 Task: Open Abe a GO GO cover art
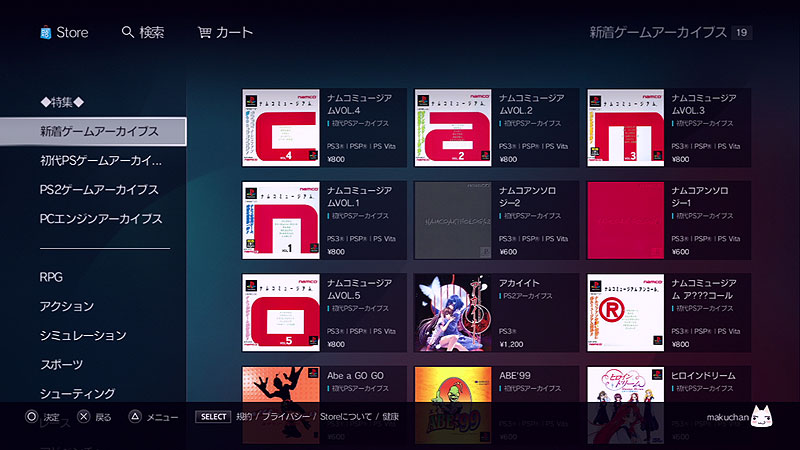[x=281, y=405]
